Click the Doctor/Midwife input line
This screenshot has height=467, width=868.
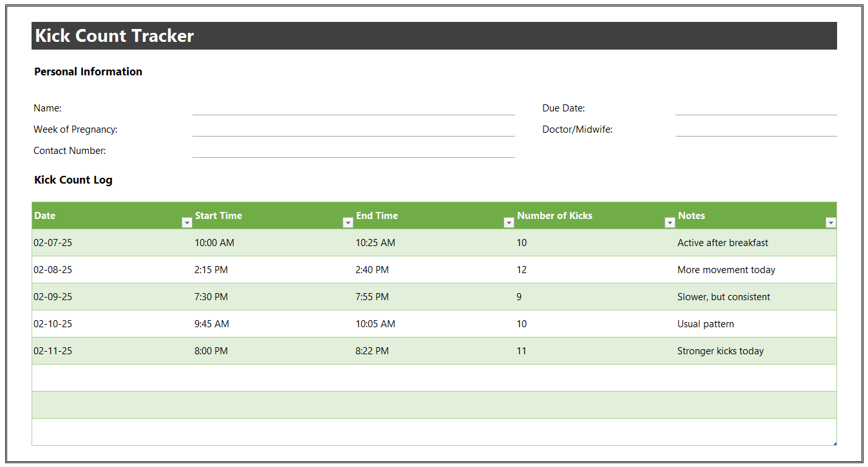tap(756, 129)
